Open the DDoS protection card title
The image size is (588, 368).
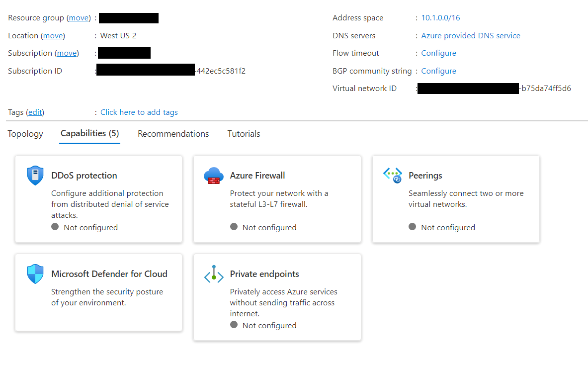84,176
